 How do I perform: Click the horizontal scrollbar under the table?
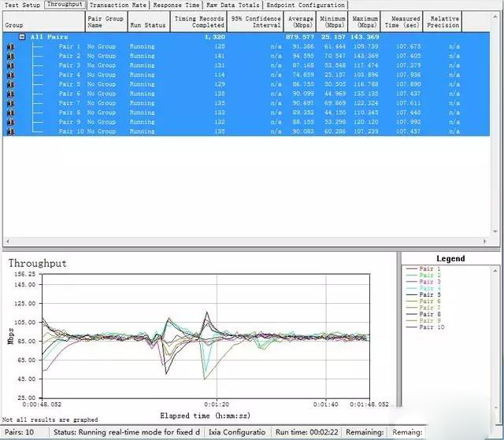236,241
